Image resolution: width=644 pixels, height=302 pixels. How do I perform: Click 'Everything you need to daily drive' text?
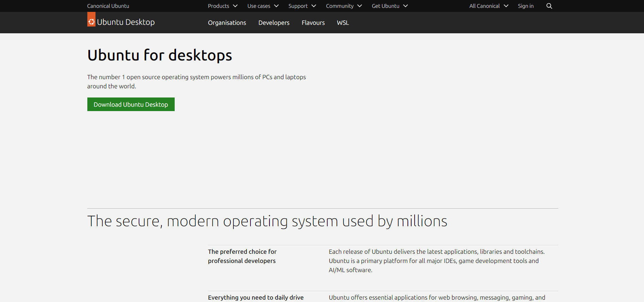[256, 298]
